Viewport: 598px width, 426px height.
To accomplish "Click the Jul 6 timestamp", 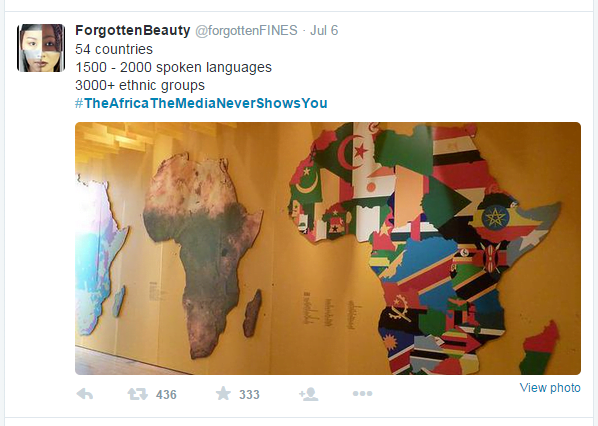I will 324,31.
